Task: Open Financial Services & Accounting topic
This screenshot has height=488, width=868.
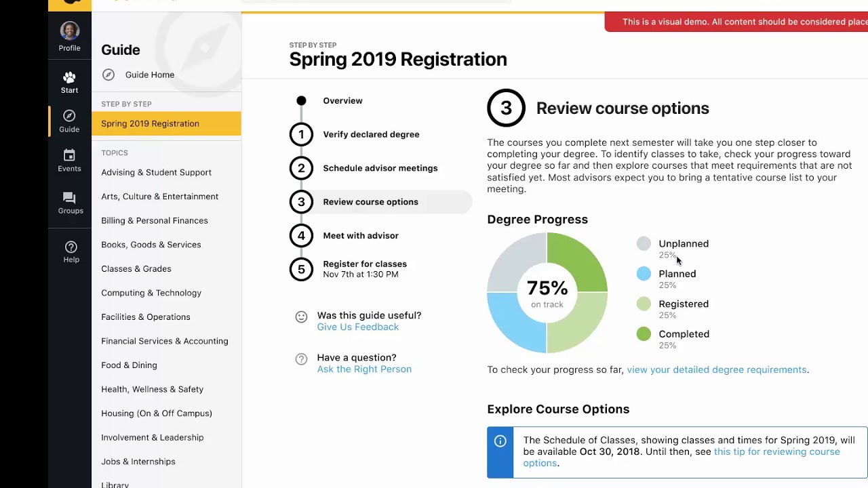Action: (x=165, y=341)
